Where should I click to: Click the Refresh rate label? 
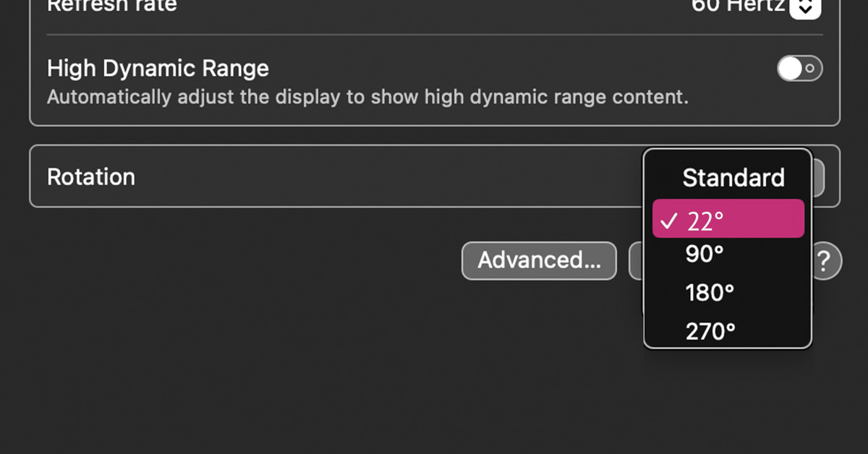point(111,6)
